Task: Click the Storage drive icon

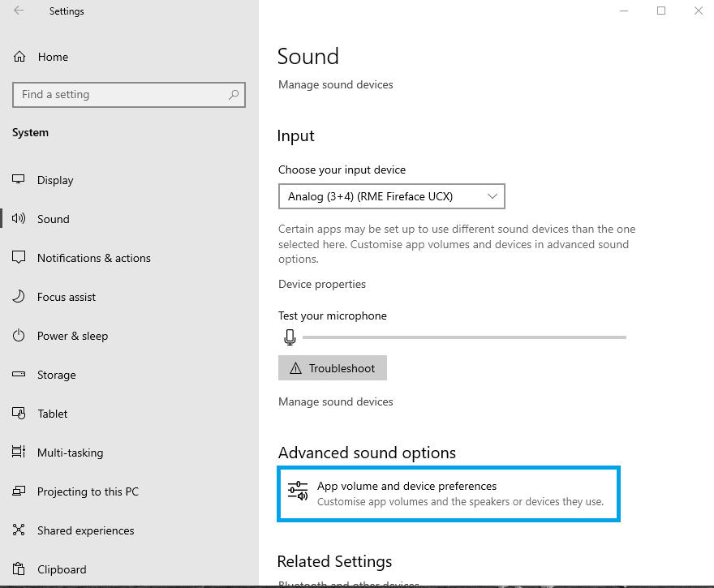Action: (x=19, y=375)
